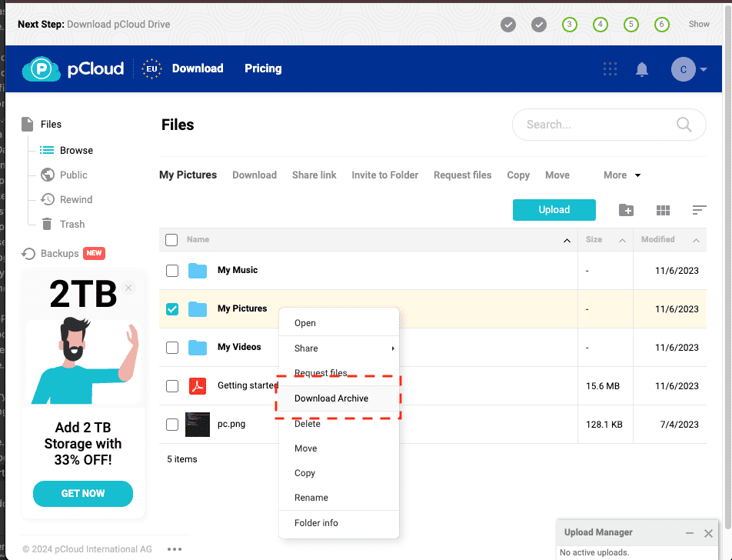Switch to grid view icon
The height and width of the screenshot is (560, 732).
[x=663, y=210]
